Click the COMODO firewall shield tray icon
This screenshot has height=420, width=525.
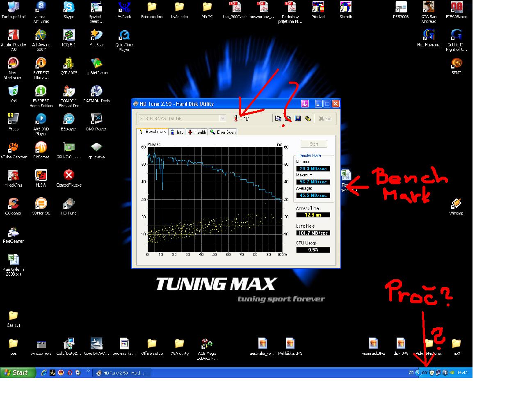431,373
